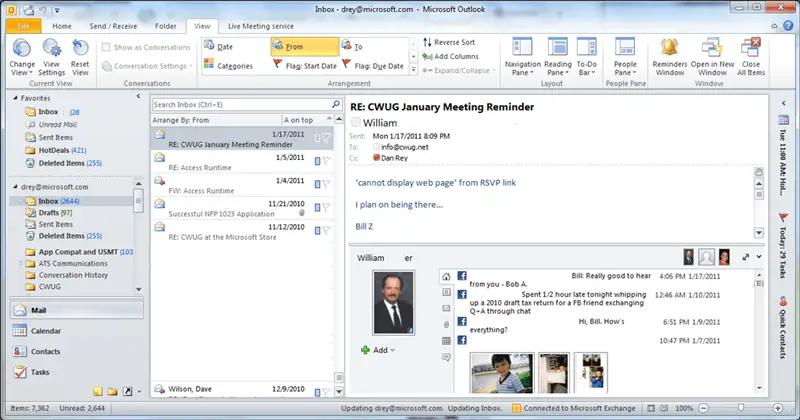Click the toy boy photo thumbnail
This screenshot has height=420, width=800.
click(x=502, y=373)
